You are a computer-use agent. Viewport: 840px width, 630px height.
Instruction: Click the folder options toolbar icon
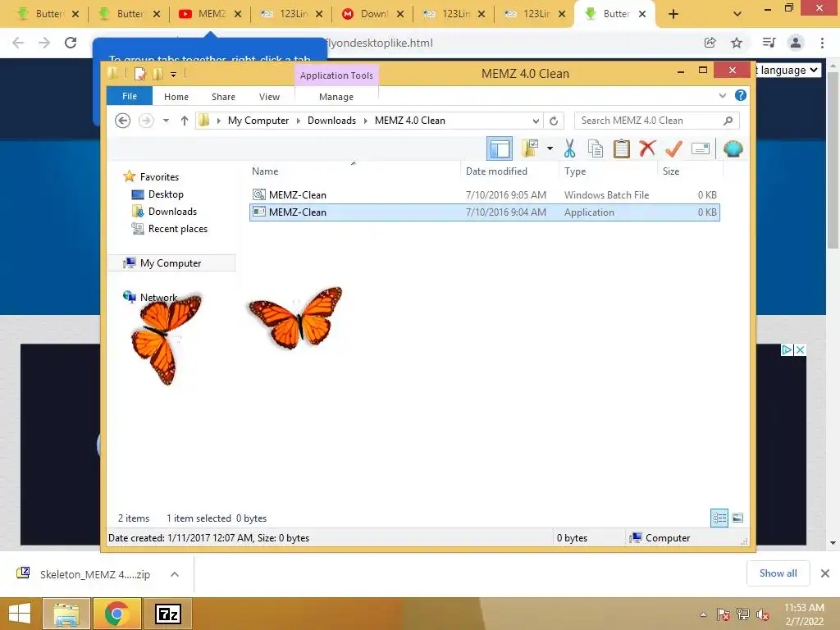530,148
